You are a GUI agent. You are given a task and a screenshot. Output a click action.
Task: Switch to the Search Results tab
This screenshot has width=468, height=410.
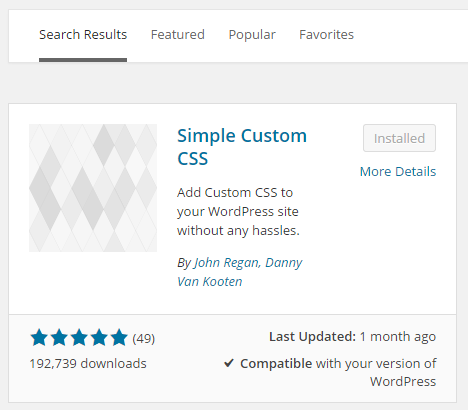point(83,35)
